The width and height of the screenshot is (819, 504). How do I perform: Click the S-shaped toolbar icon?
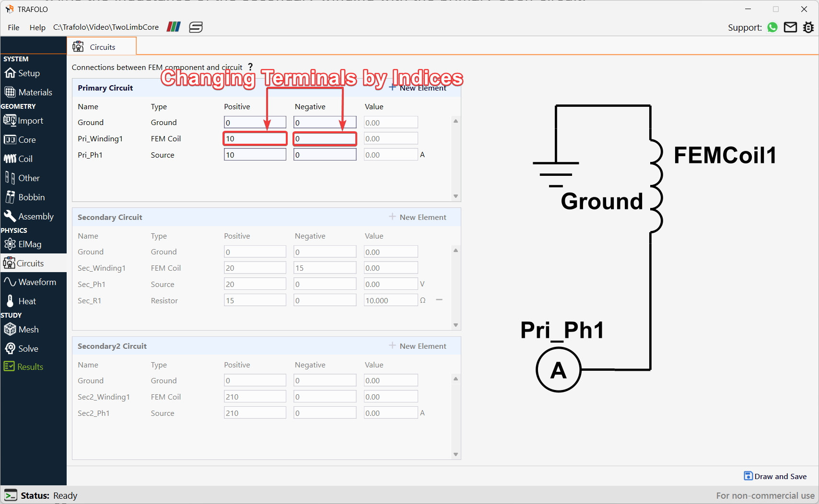pyautogui.click(x=196, y=27)
